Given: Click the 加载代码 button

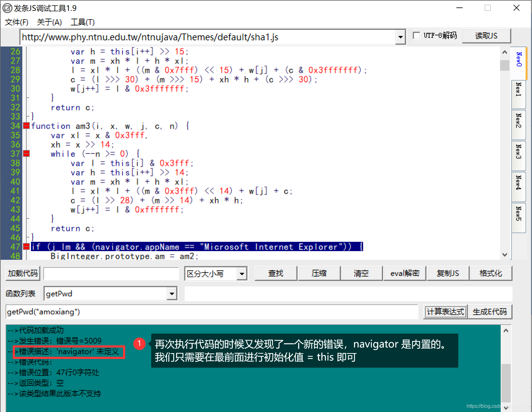Looking at the screenshot, I should tap(23, 273).
